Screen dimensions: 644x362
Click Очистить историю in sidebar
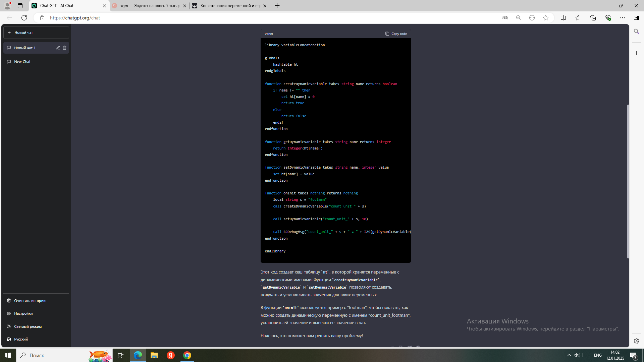coord(30,301)
